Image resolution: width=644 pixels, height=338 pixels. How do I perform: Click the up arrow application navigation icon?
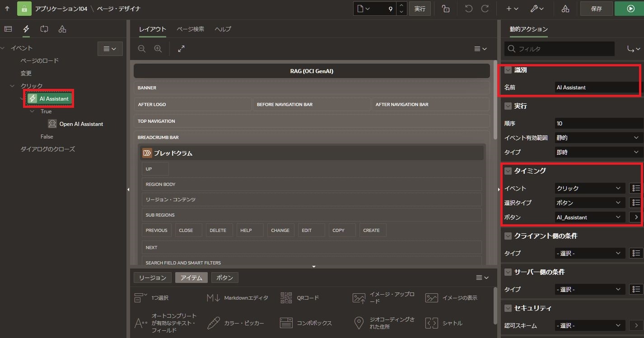tap(7, 9)
